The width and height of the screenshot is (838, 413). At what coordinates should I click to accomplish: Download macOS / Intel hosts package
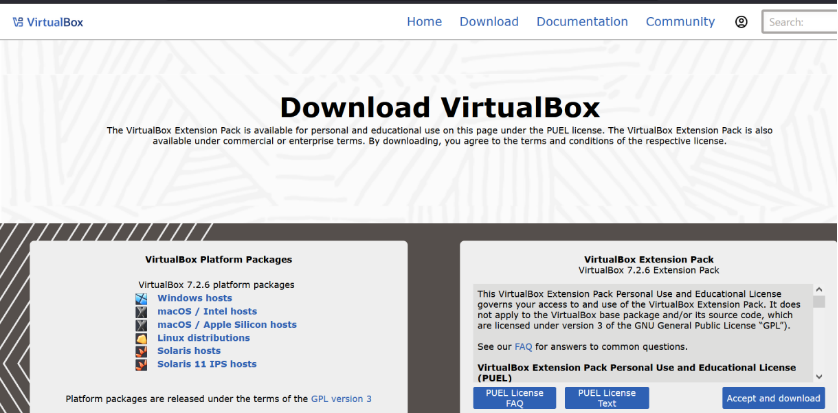[207, 311]
